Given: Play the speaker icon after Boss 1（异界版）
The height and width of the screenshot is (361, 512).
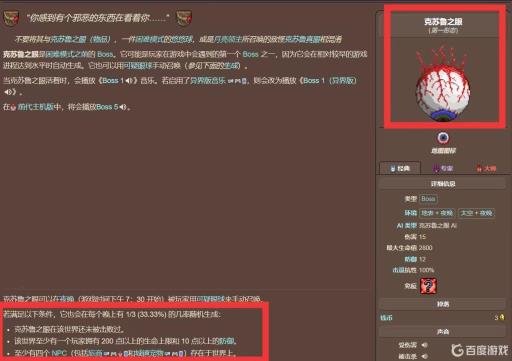Looking at the screenshot, I should tap(9, 92).
